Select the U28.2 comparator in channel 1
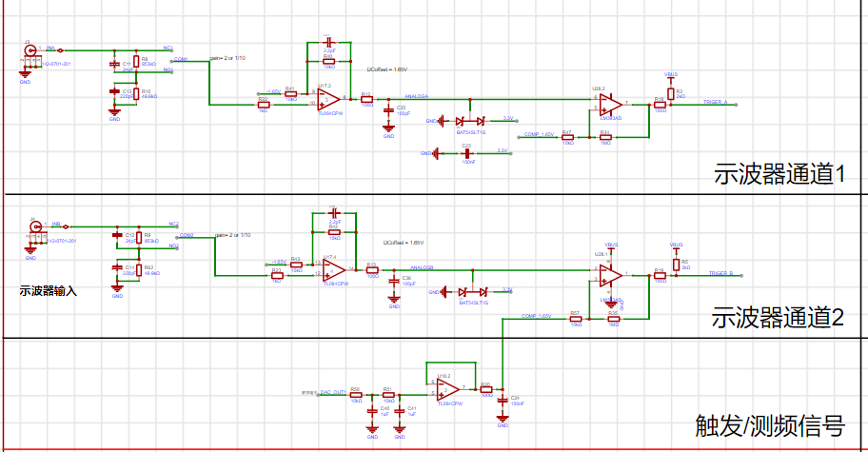Viewport: 868px width, 452px height. 611,105
